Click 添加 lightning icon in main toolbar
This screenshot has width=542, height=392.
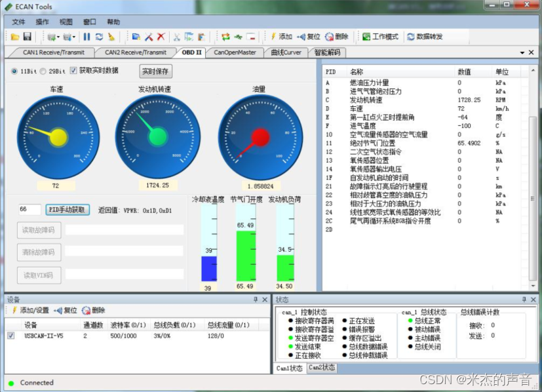pos(281,37)
